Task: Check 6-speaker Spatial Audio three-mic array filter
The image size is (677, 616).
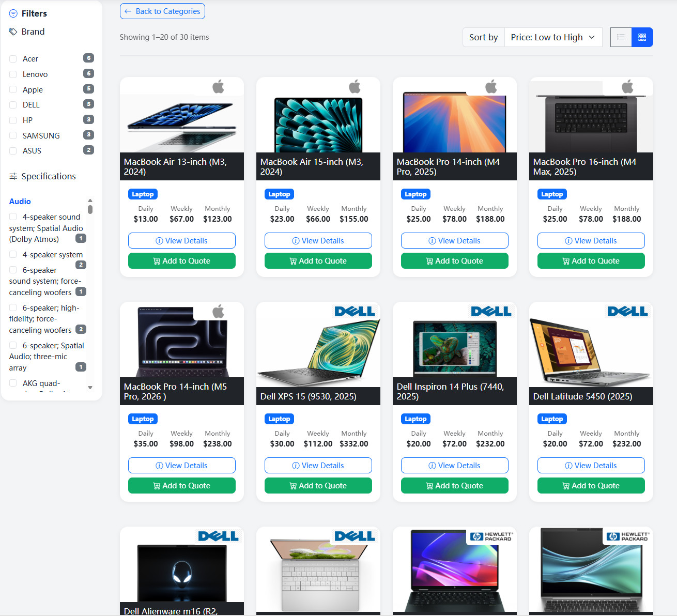Action: pos(13,345)
